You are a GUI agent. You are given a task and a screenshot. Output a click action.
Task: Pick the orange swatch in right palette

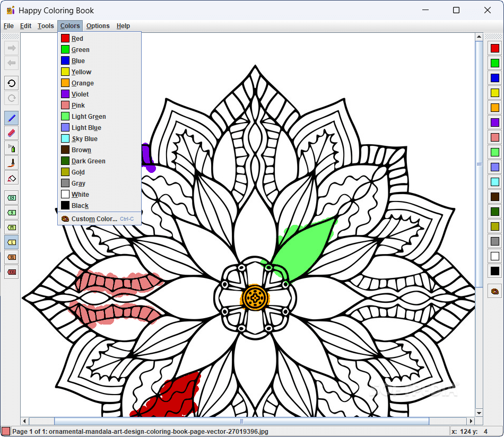coord(494,108)
